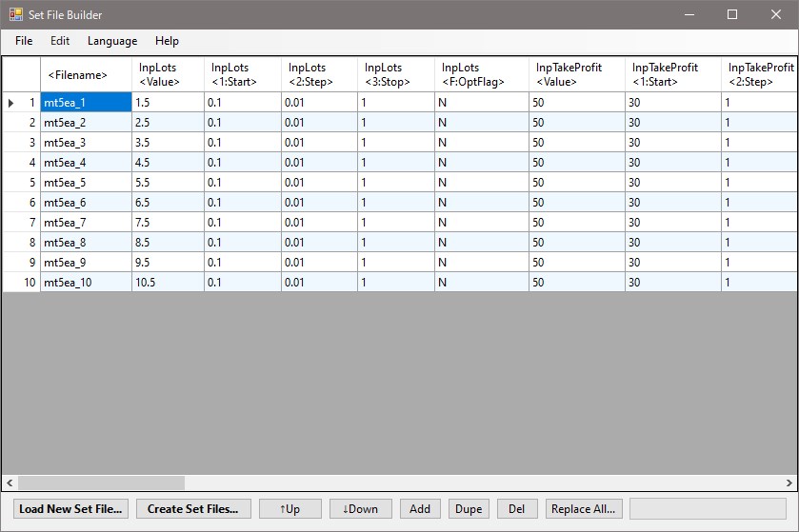The image size is (799, 532).
Task: Open the File menu
Action: point(24,41)
